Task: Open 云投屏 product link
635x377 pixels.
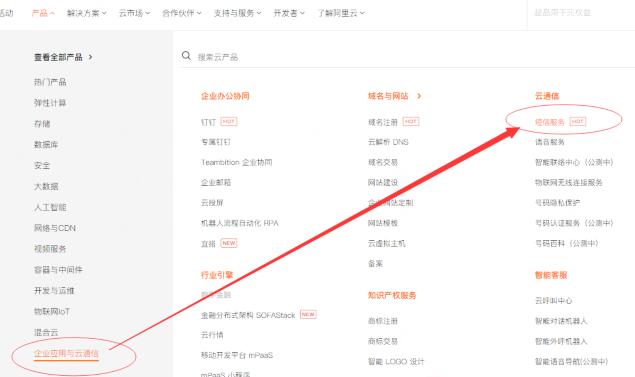Action: point(212,203)
